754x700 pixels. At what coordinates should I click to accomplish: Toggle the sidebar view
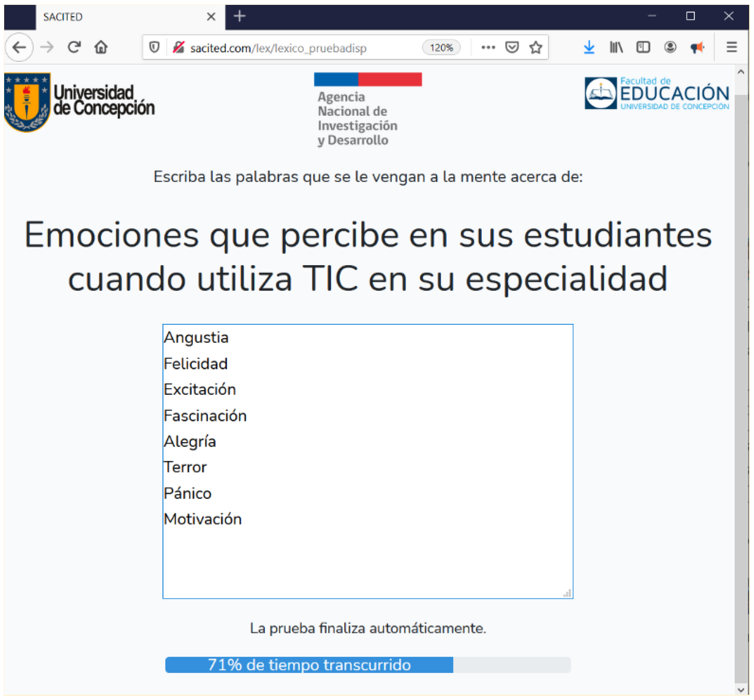pos(643,48)
